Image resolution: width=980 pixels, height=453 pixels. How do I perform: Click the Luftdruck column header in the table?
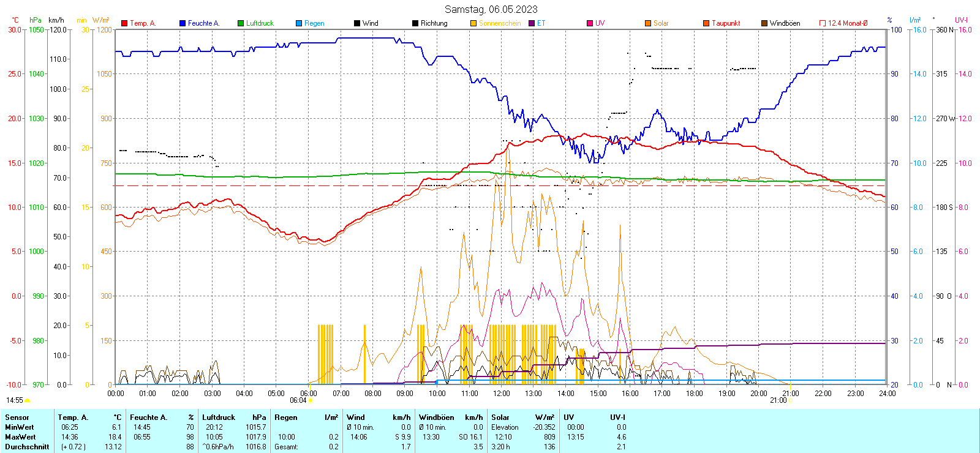[x=219, y=417]
